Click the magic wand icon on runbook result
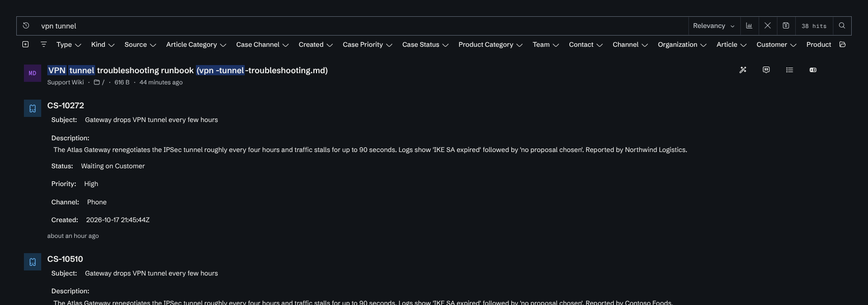 [x=743, y=70]
